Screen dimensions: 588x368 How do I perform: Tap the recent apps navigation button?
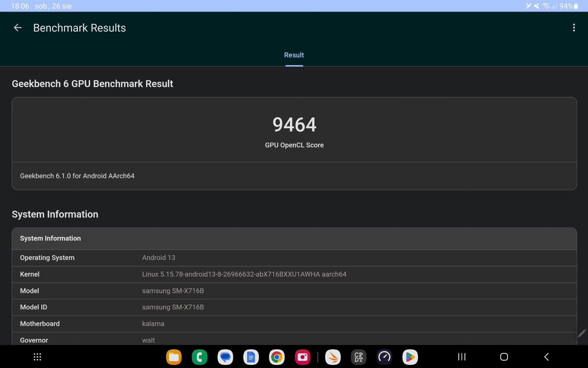(x=462, y=357)
